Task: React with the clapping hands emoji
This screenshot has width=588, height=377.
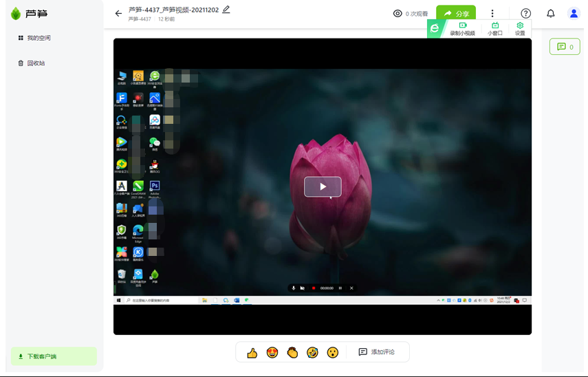Action: click(292, 352)
